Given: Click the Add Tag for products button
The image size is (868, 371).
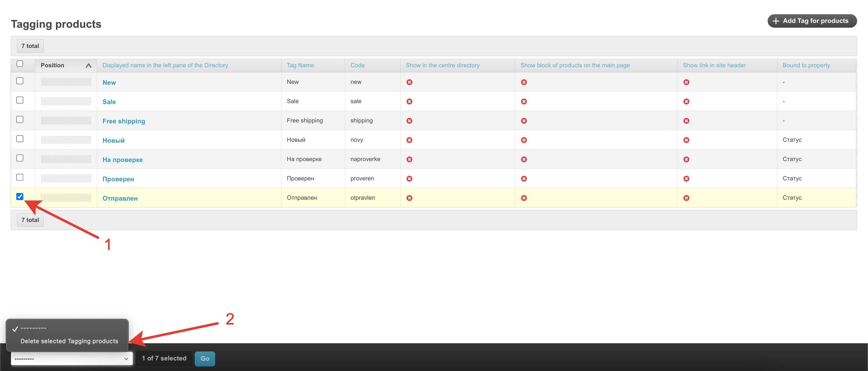Looking at the screenshot, I should pos(812,21).
